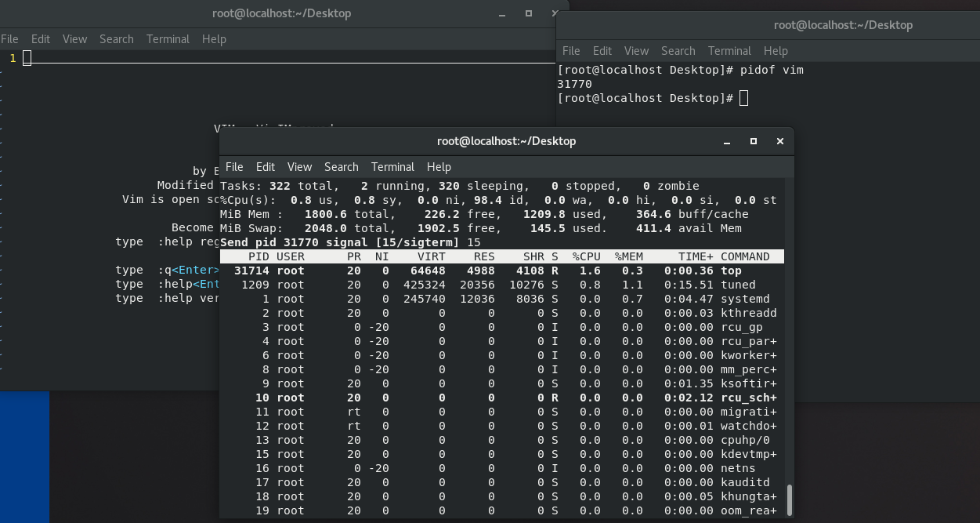Maximize the top terminal window
980x523 pixels.
[754, 142]
